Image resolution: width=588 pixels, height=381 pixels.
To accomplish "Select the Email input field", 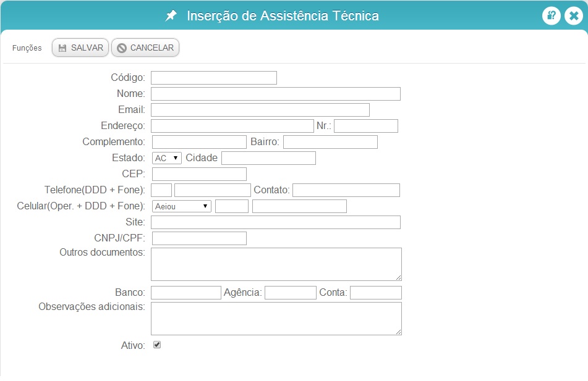I will 260,110.
